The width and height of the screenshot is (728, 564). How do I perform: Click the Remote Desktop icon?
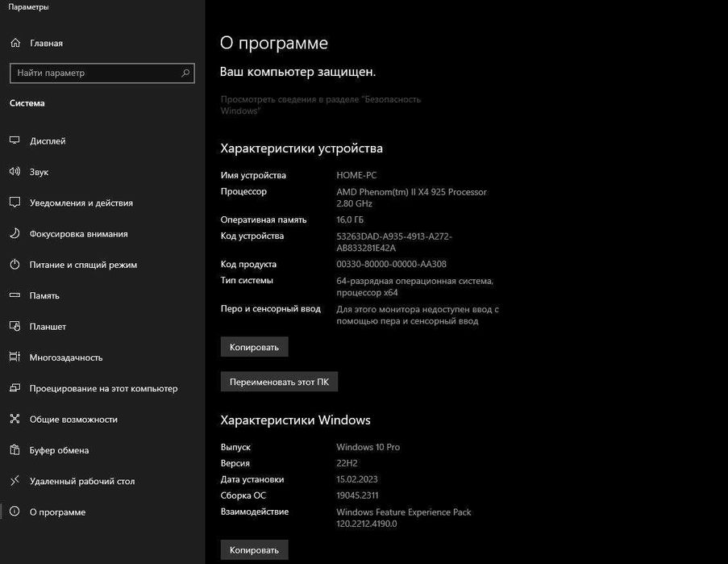coord(15,480)
